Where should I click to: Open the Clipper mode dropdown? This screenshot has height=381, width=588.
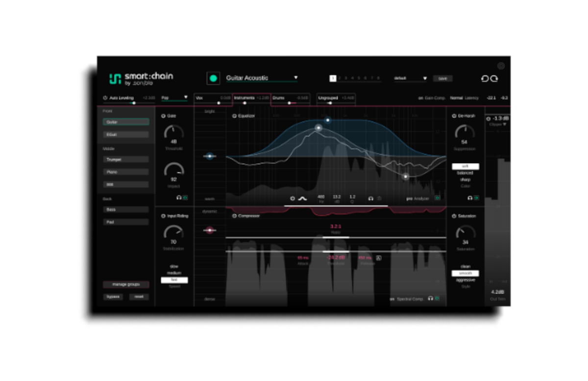[497, 125]
